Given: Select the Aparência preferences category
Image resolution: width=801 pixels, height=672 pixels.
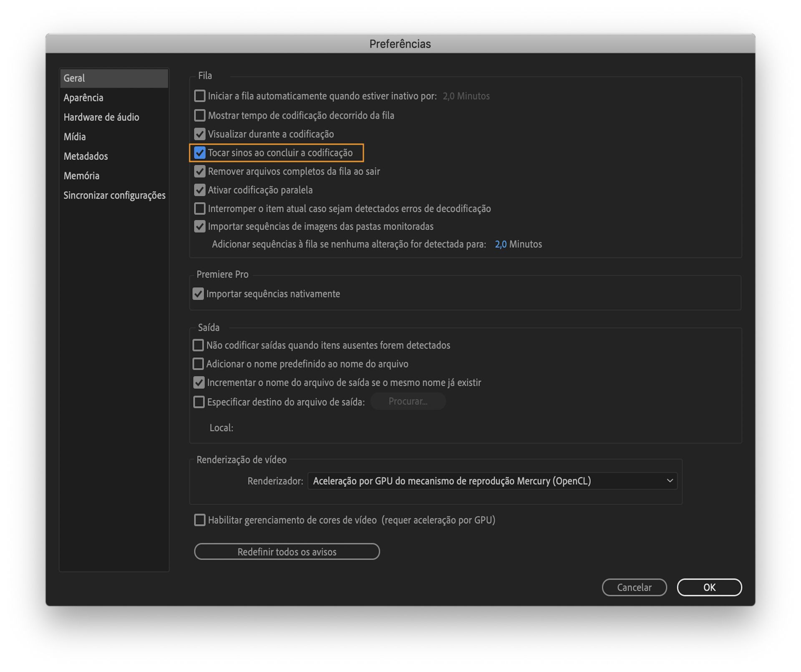Looking at the screenshot, I should (x=83, y=98).
